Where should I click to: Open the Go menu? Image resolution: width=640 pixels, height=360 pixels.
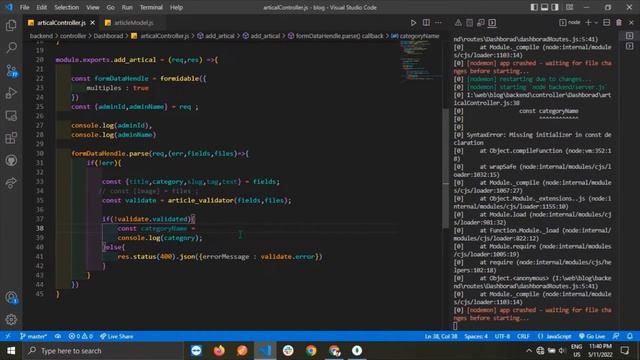(110, 7)
